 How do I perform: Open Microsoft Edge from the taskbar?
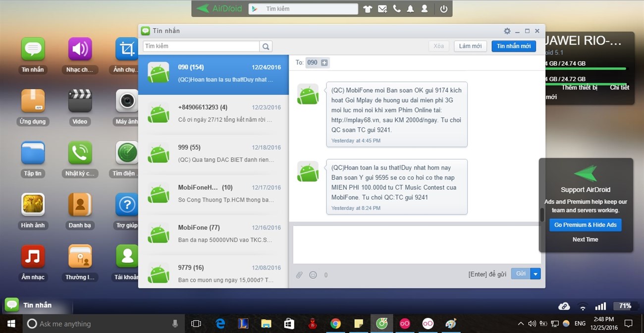coord(220,324)
